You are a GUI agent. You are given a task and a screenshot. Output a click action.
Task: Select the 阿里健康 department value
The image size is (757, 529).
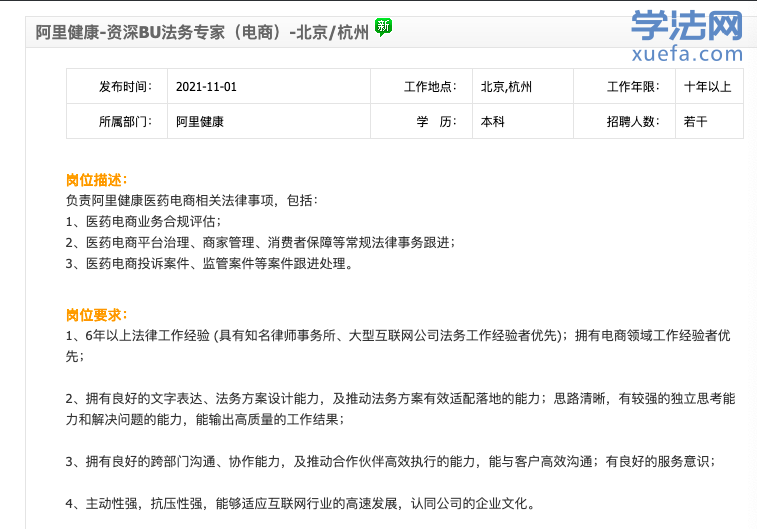(200, 122)
